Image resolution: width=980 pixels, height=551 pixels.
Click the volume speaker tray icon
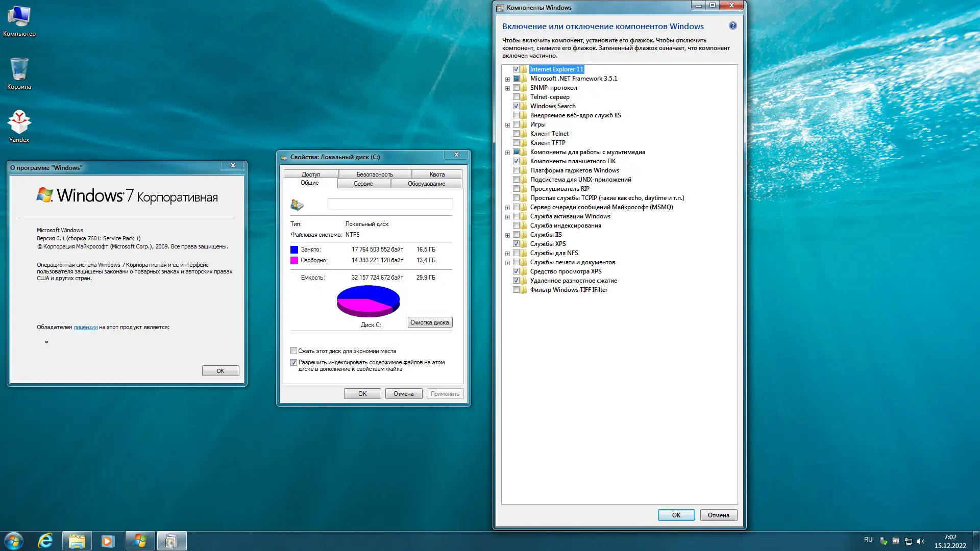point(920,541)
